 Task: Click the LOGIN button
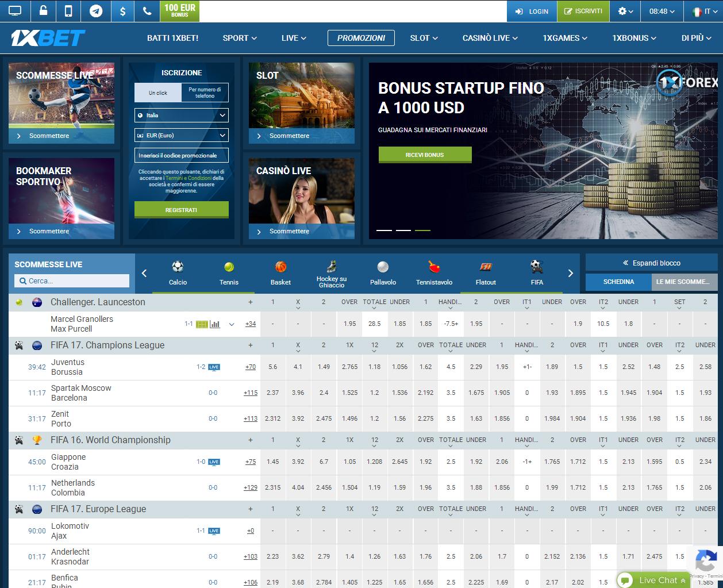[532, 11]
